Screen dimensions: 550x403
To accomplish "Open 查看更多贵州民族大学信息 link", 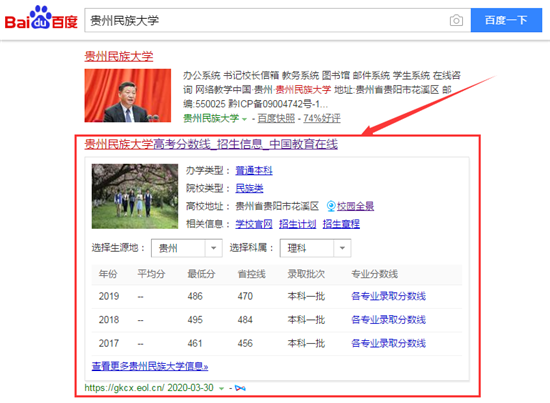I will click(150, 366).
